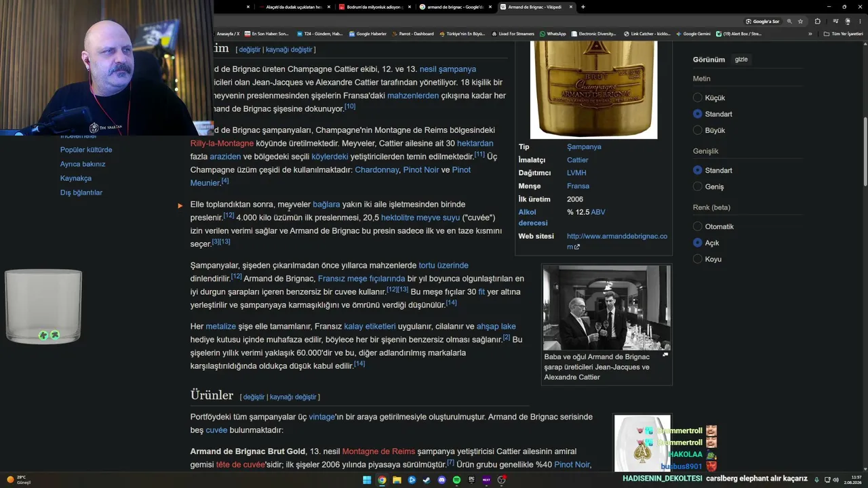868x488 pixels.
Task: Choose the Geniş width option
Action: pyautogui.click(x=698, y=186)
